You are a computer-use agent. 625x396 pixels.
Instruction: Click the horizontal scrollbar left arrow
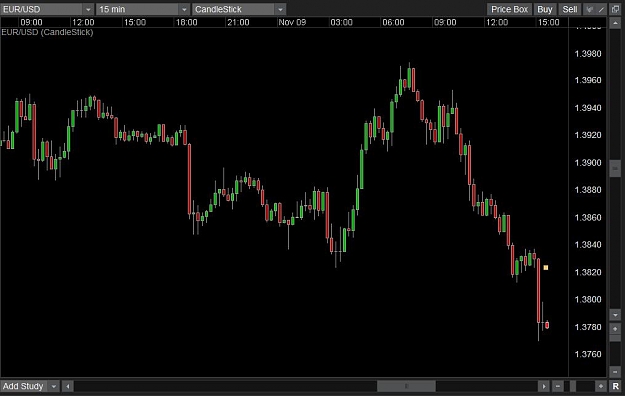click(68, 386)
